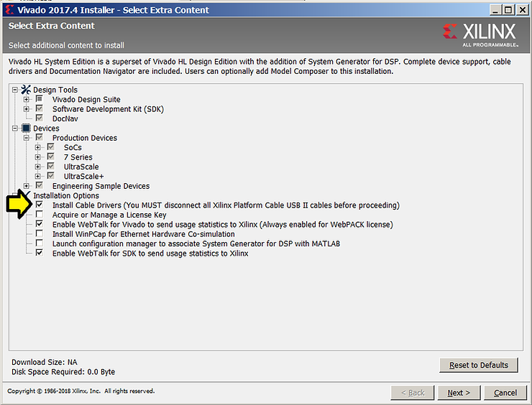Expand the UltraScale+ node
The image size is (532, 405).
(x=37, y=176)
